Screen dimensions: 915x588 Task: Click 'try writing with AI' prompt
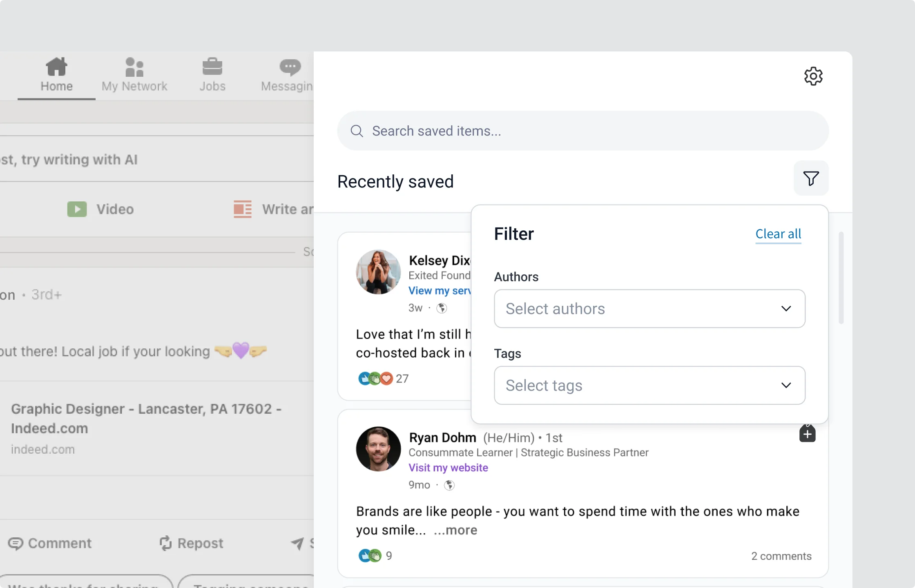click(79, 160)
